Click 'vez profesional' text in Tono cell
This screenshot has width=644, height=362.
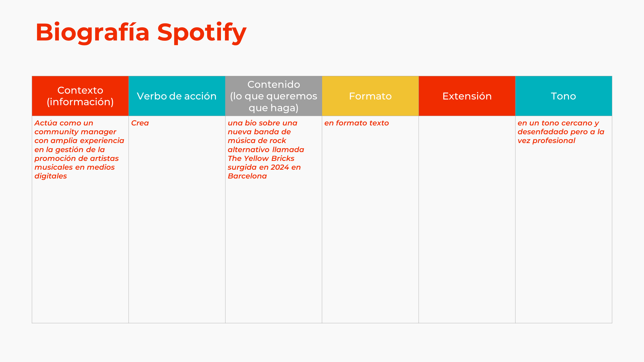[x=546, y=141]
